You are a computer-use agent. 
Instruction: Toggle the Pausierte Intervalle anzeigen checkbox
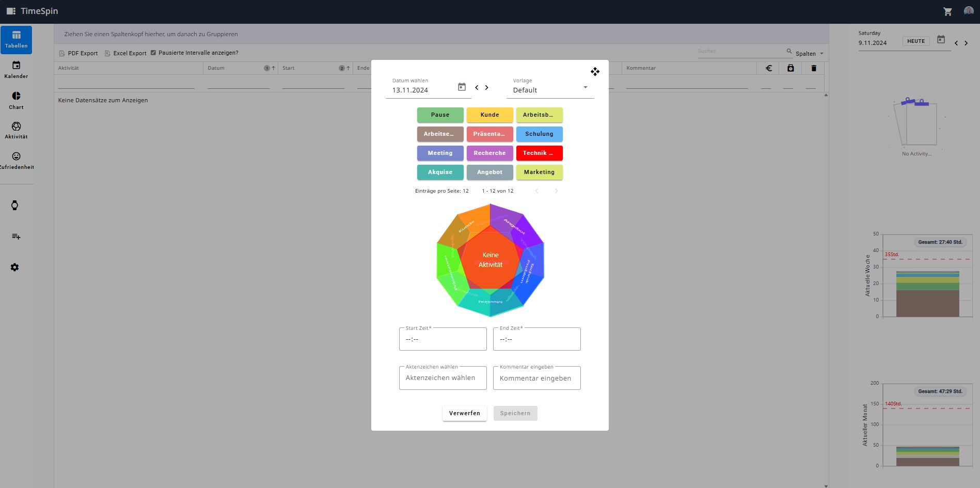point(153,52)
